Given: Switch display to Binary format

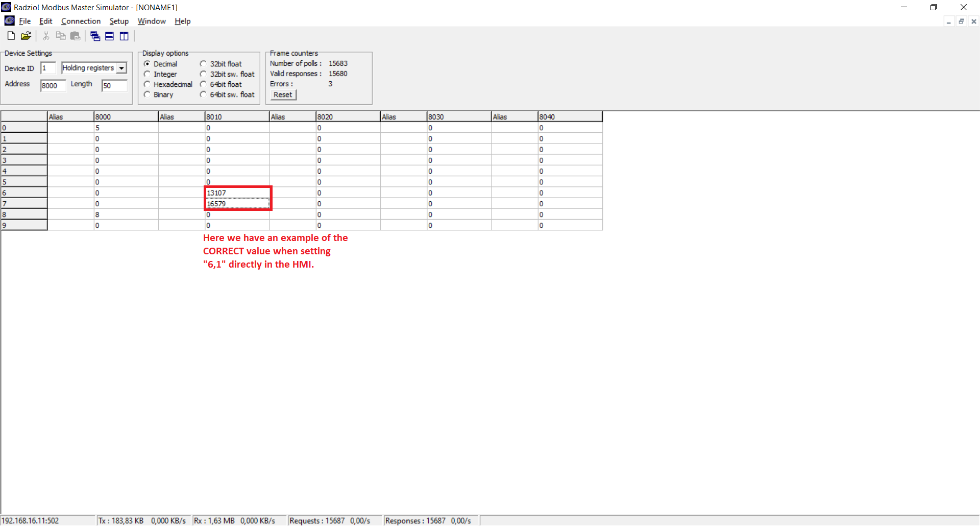Looking at the screenshot, I should [x=147, y=94].
